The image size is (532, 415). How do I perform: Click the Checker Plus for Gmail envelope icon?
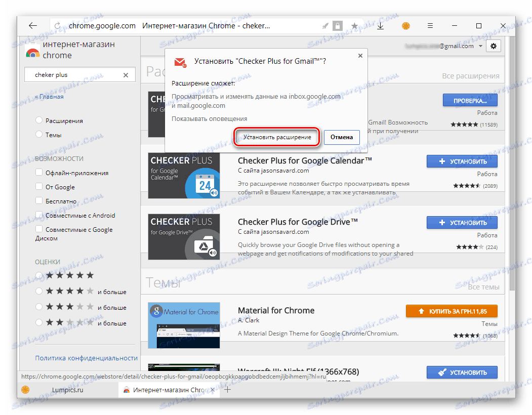pyautogui.click(x=180, y=62)
